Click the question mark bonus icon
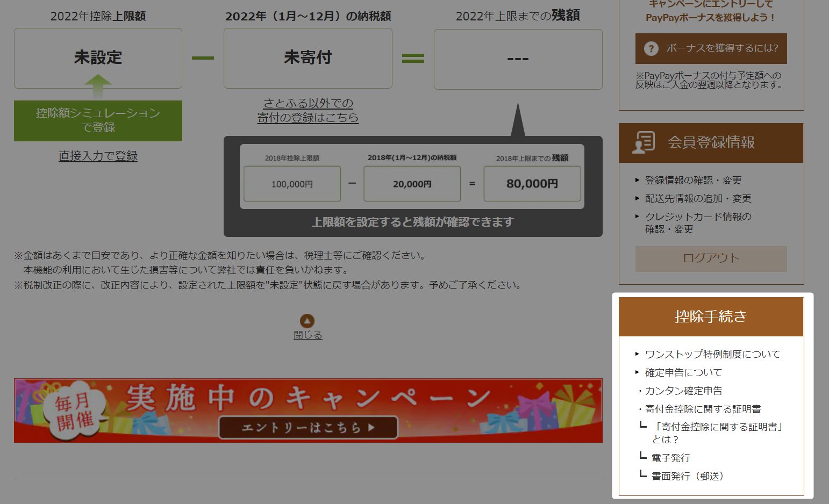829x504 pixels. tap(651, 48)
